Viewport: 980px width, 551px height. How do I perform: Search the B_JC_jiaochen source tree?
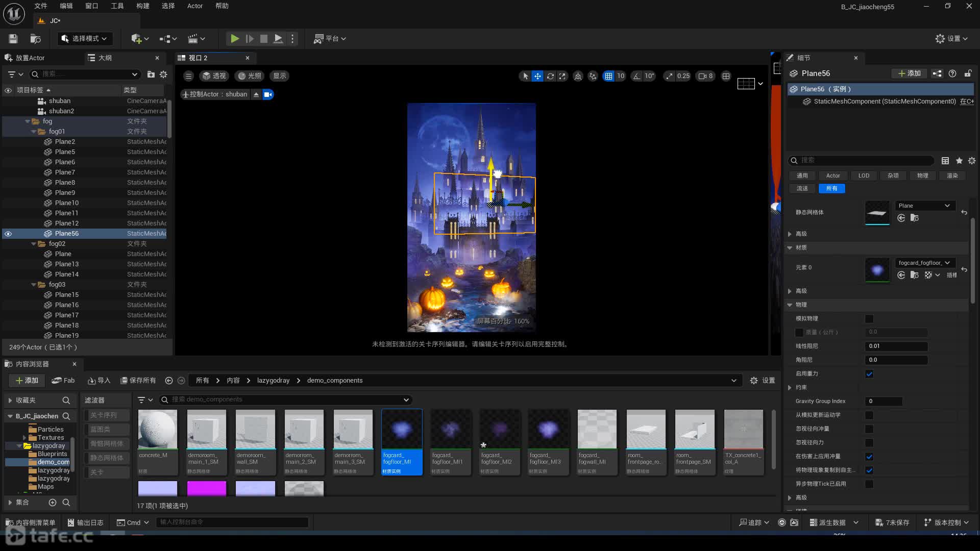pos(66,416)
